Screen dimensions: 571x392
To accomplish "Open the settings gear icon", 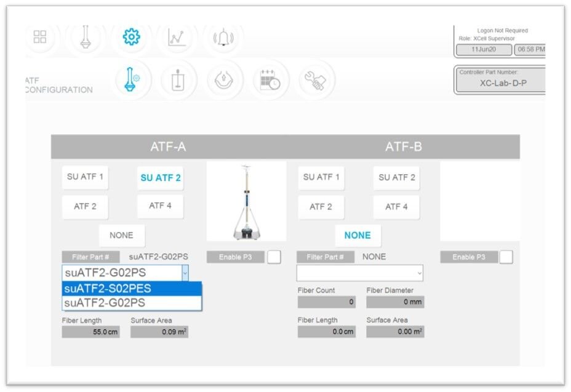I will (x=131, y=37).
